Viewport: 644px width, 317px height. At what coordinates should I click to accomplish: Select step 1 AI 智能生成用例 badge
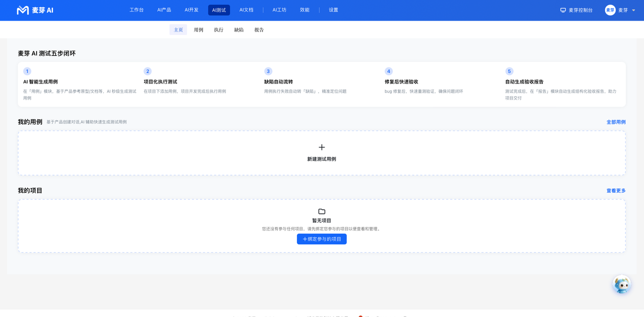point(27,71)
